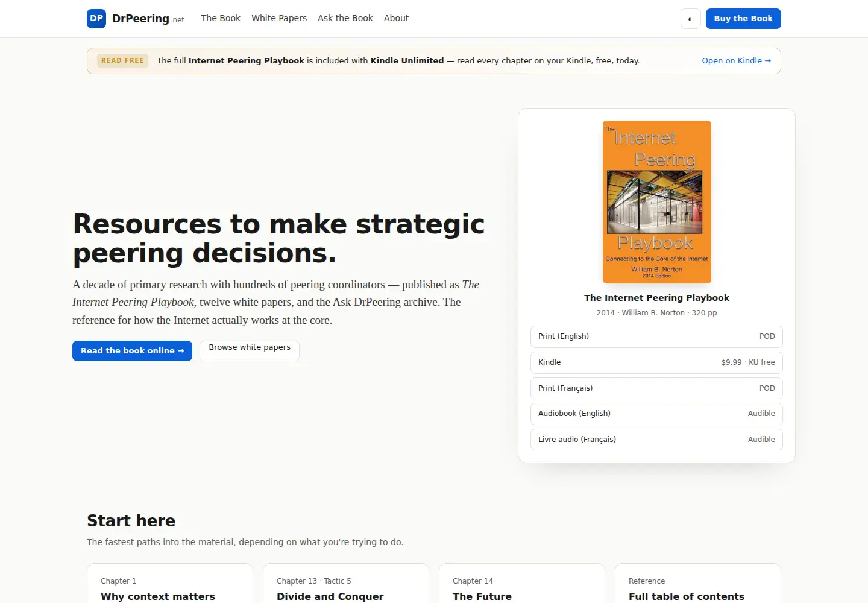The width and height of the screenshot is (868, 603).
Task: Click the READ FREE badge
Action: click(122, 61)
